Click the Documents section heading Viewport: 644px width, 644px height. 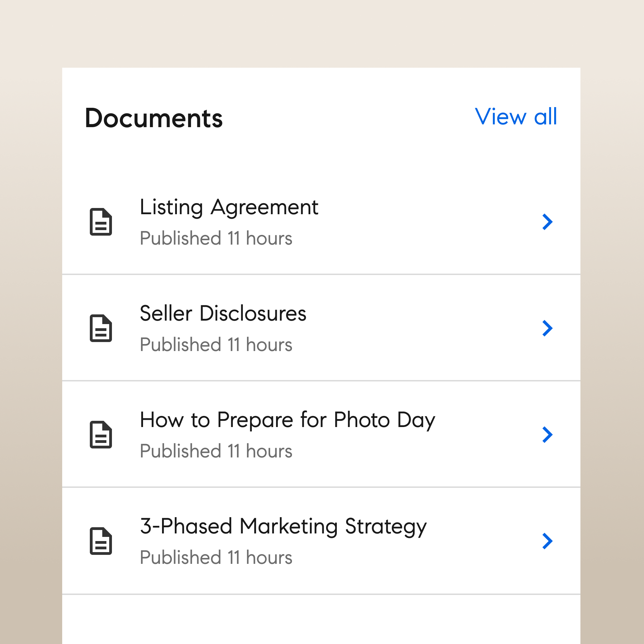154,118
